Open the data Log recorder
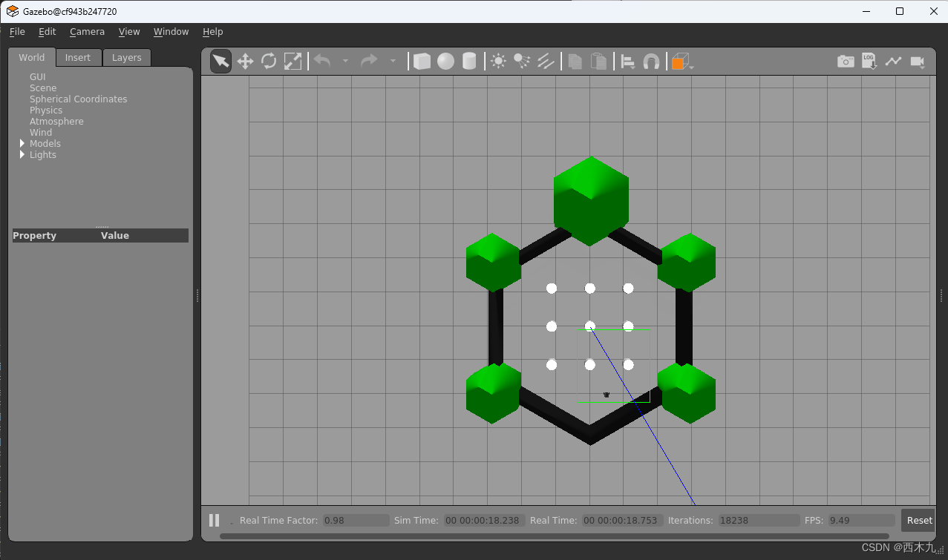The image size is (948, 560). pyautogui.click(x=869, y=62)
